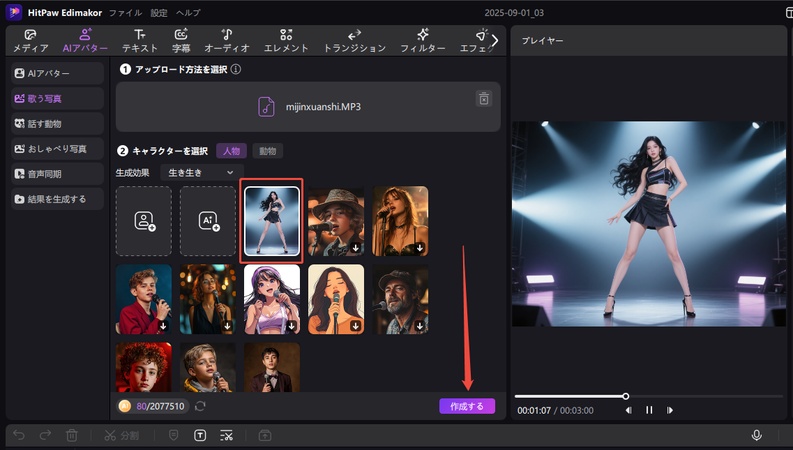The width and height of the screenshot is (793, 450).
Task: Select the illustrated woman with closed eyes thumbnail
Action: [x=336, y=299]
